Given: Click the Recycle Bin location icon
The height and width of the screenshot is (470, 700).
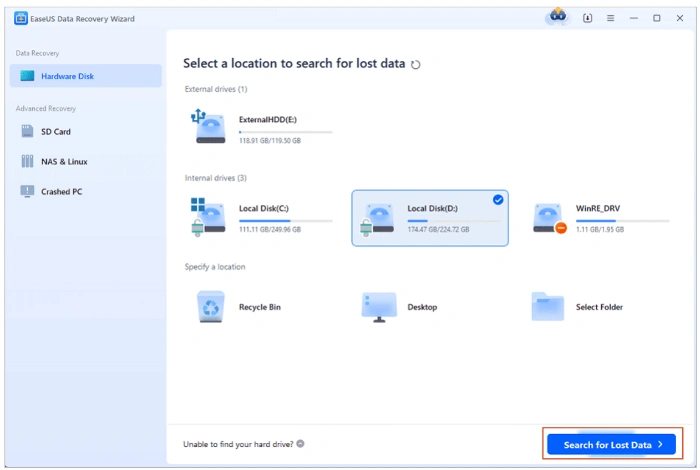Looking at the screenshot, I should pos(211,307).
